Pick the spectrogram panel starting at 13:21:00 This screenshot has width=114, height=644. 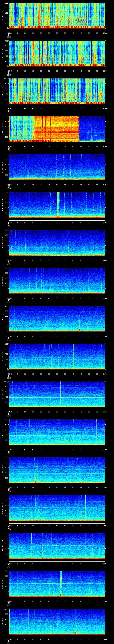coord(57,281)
